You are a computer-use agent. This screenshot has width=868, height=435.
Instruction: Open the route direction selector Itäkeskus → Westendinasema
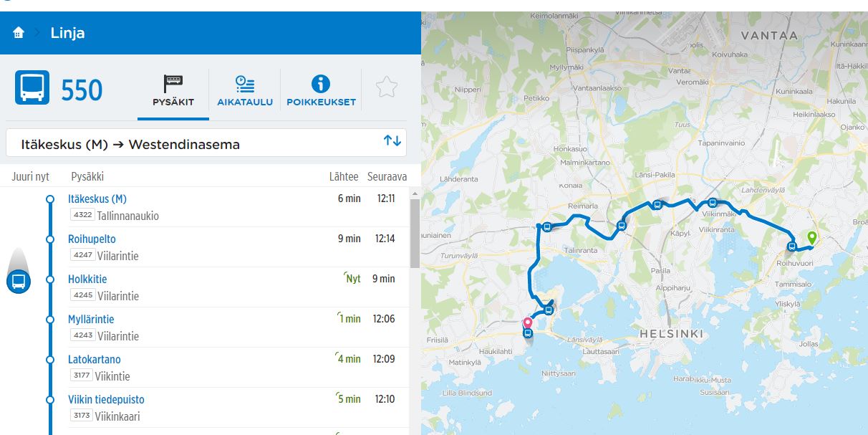tap(193, 144)
